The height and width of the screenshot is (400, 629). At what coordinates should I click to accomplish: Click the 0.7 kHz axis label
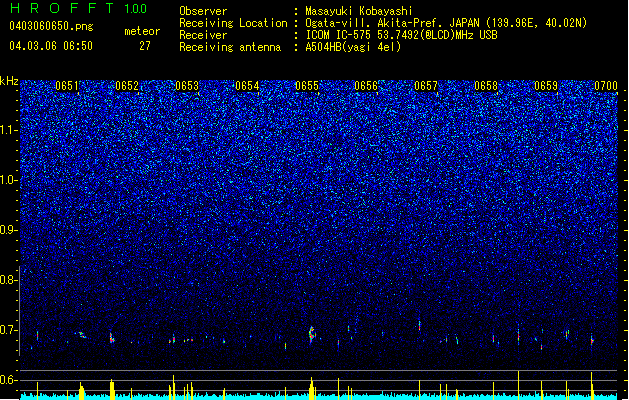[x=9, y=330]
